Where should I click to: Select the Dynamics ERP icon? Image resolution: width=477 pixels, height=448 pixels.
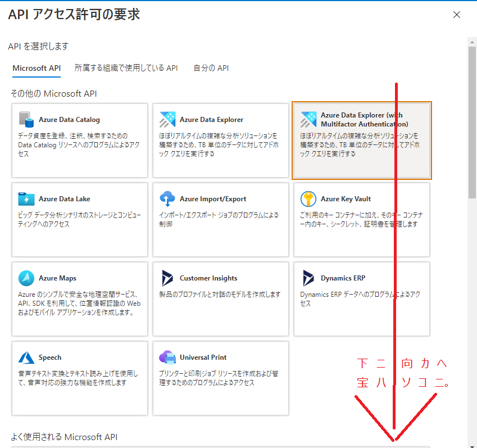308,278
